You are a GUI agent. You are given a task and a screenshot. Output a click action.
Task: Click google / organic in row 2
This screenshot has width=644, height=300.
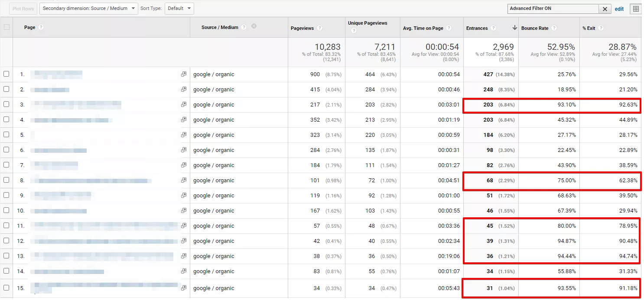click(214, 90)
